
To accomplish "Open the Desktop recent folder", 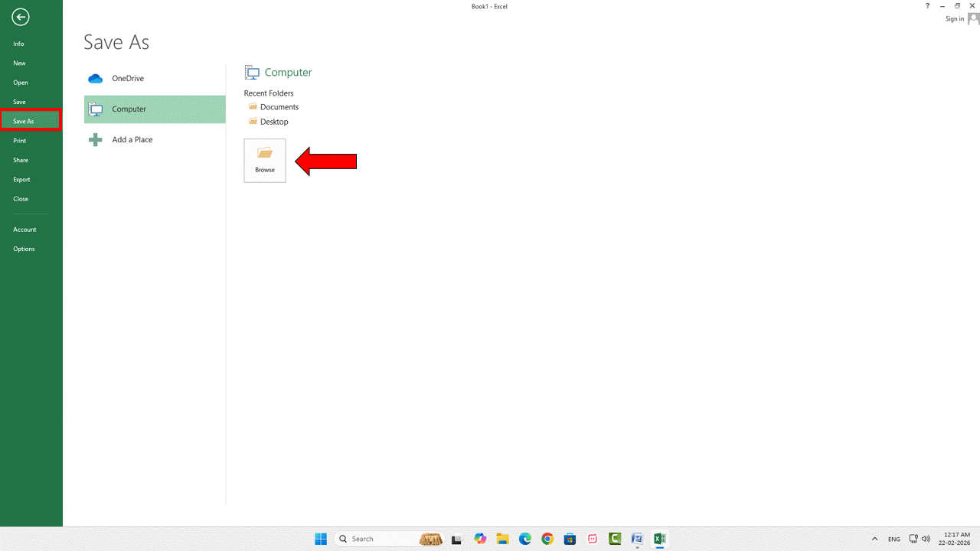I will click(x=274, y=122).
